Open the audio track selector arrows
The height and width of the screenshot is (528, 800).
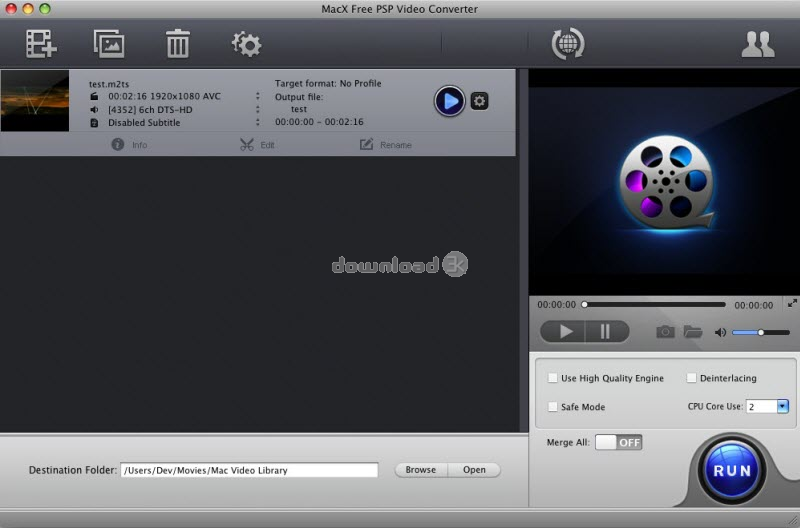(258, 109)
